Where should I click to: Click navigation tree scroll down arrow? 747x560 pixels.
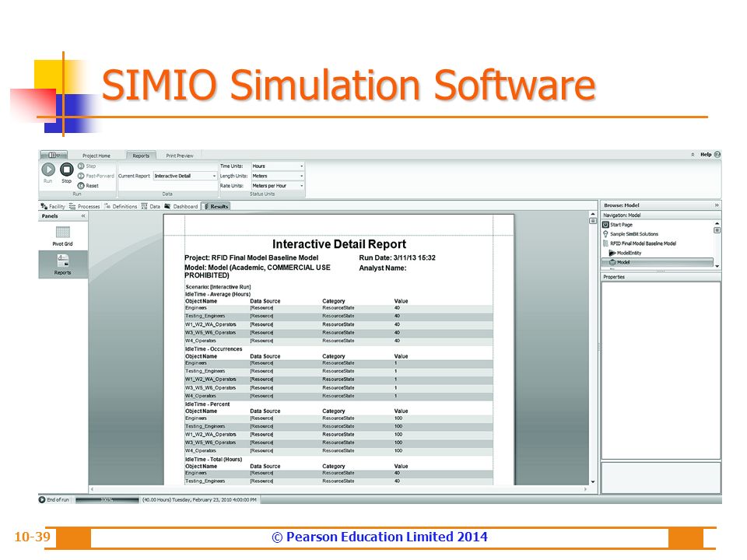tap(717, 266)
